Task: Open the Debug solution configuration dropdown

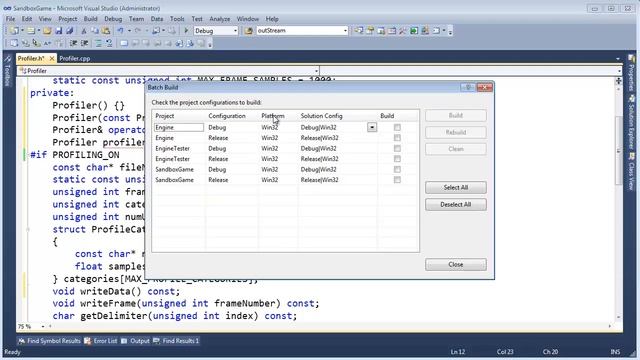Action: coord(235,31)
